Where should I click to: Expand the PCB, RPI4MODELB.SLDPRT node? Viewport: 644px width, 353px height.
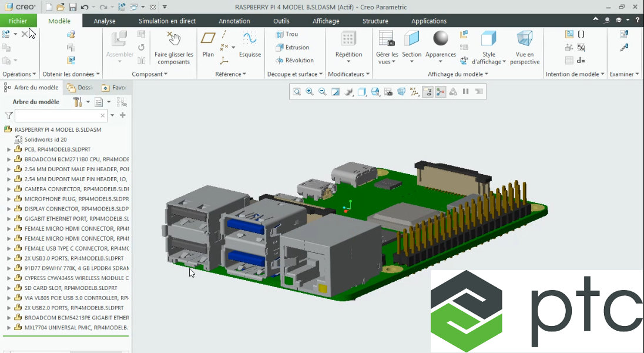(x=9, y=149)
